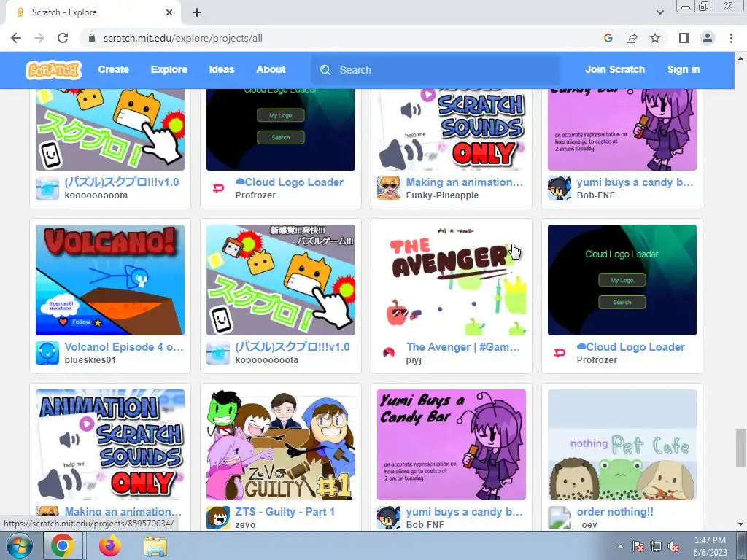
Task: Click Sign in
Action: tap(684, 69)
